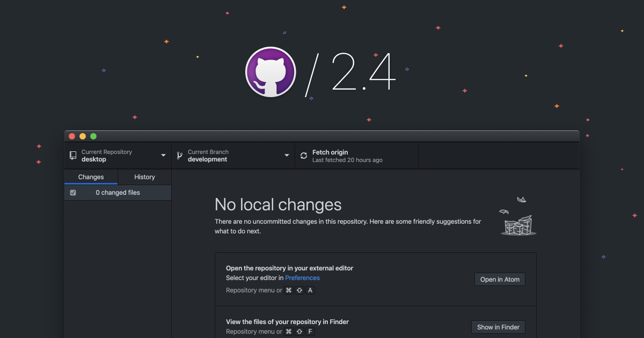Select the Changes tab
Screen dimensions: 644x338
pyautogui.click(x=90, y=177)
